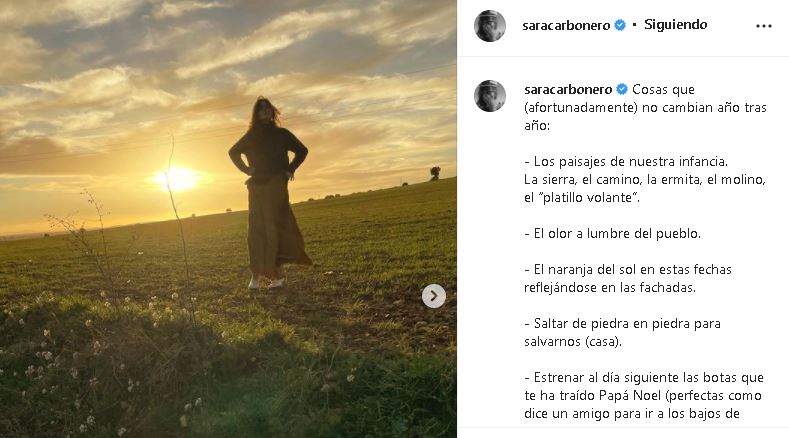This screenshot has height=438, width=789.
Task: Toggle the Siguiendo follow status
Action: (x=675, y=25)
